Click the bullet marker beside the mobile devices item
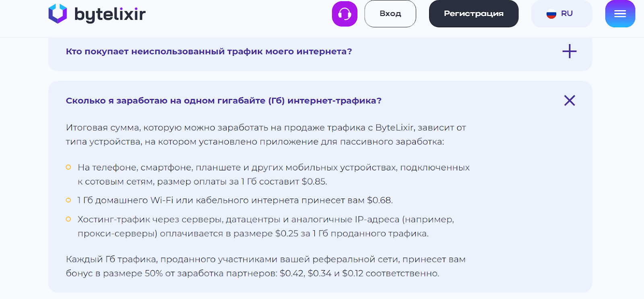Image resolution: width=644 pixels, height=299 pixels. pyautogui.click(x=68, y=167)
